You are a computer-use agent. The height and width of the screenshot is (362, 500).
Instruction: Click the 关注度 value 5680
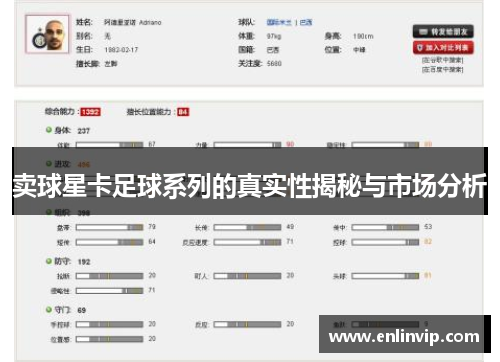(274, 63)
